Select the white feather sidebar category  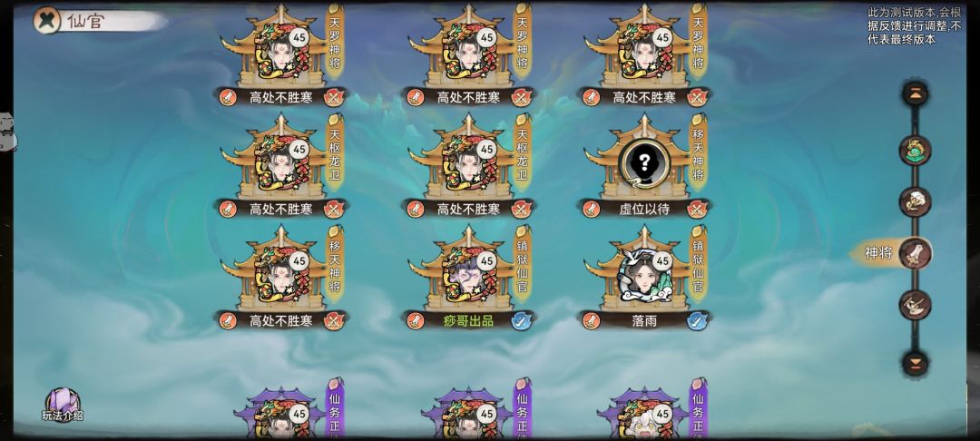(915, 201)
